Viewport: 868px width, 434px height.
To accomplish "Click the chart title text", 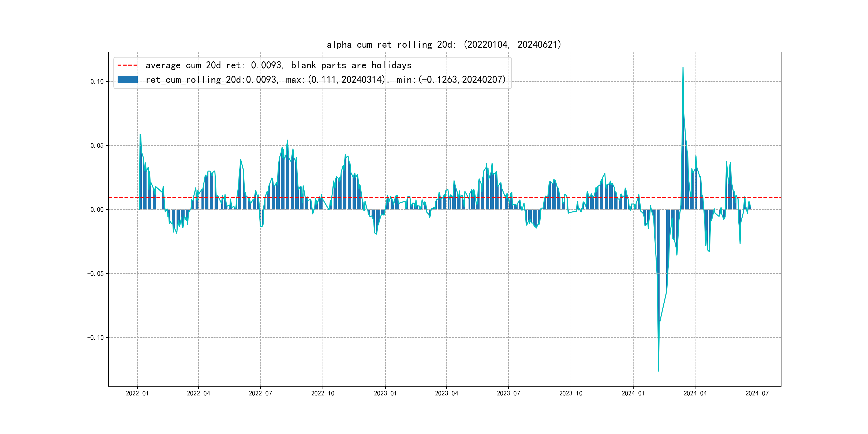I will pos(444,44).
